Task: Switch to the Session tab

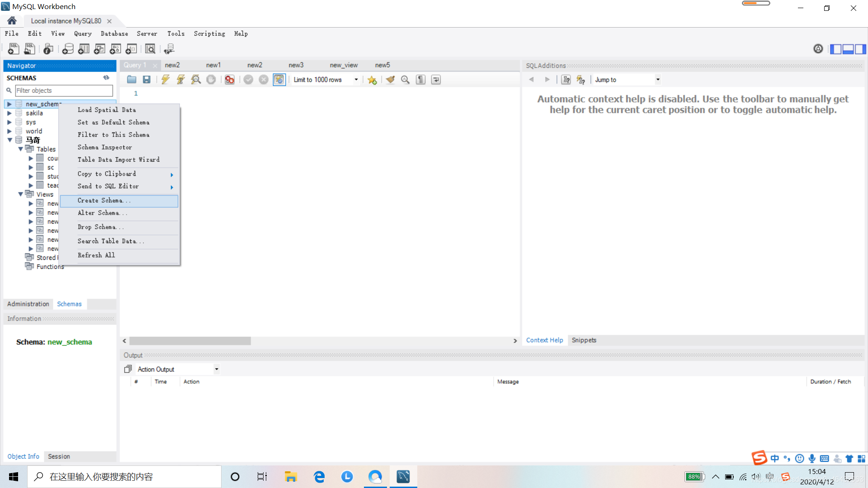Action: pyautogui.click(x=59, y=456)
